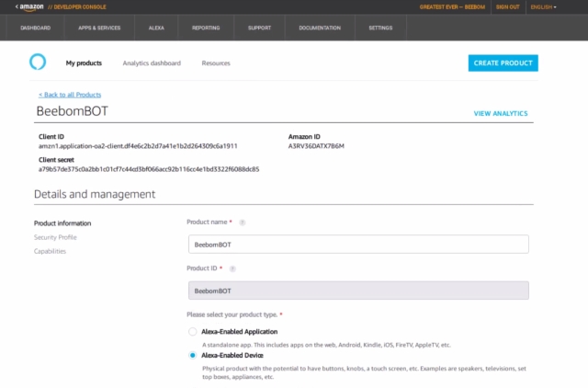Screen dimensions: 588x388
Task: Click the help icon beside Product name
Action: click(x=243, y=223)
